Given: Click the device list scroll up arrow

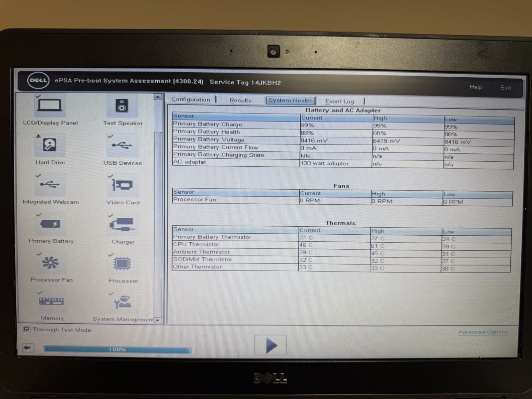Looking at the screenshot, I should tap(158, 97).
